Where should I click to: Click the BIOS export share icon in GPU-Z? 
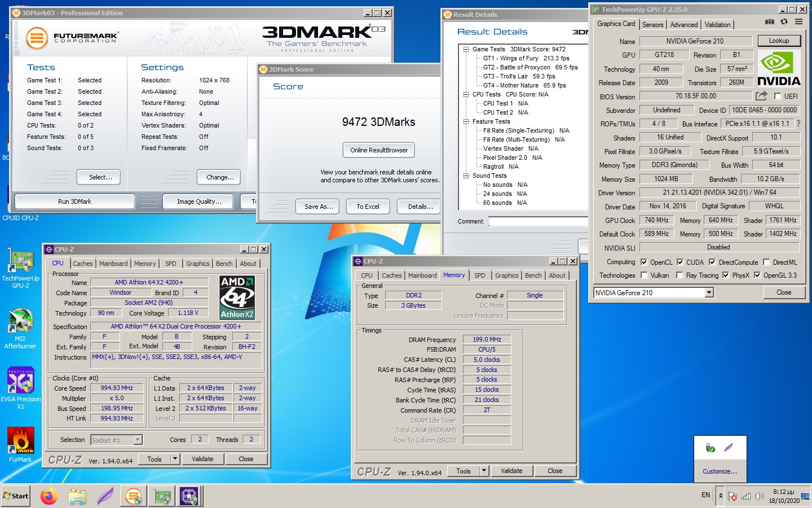coord(762,96)
